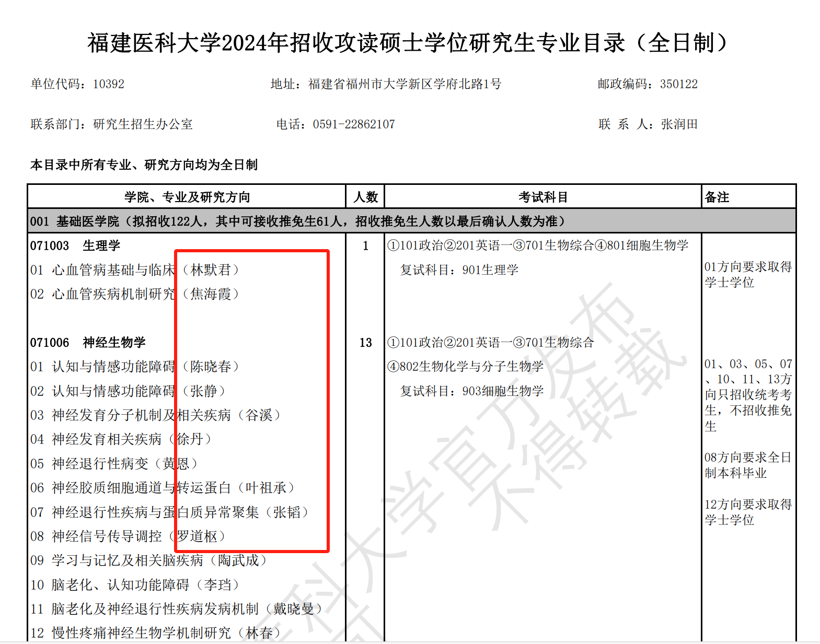Click the gray row 001 基础医学院
The width and height of the screenshot is (820, 644).
coord(412,221)
